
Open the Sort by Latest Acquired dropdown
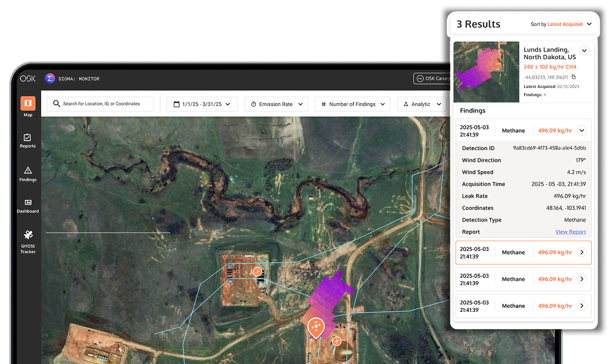pos(561,24)
